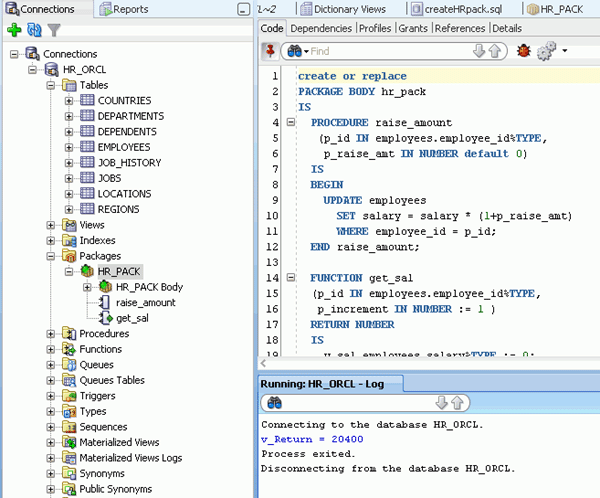This screenshot has width=600, height=498.
Task: Expand the EMPLOYEES table node
Action: click(x=69, y=147)
